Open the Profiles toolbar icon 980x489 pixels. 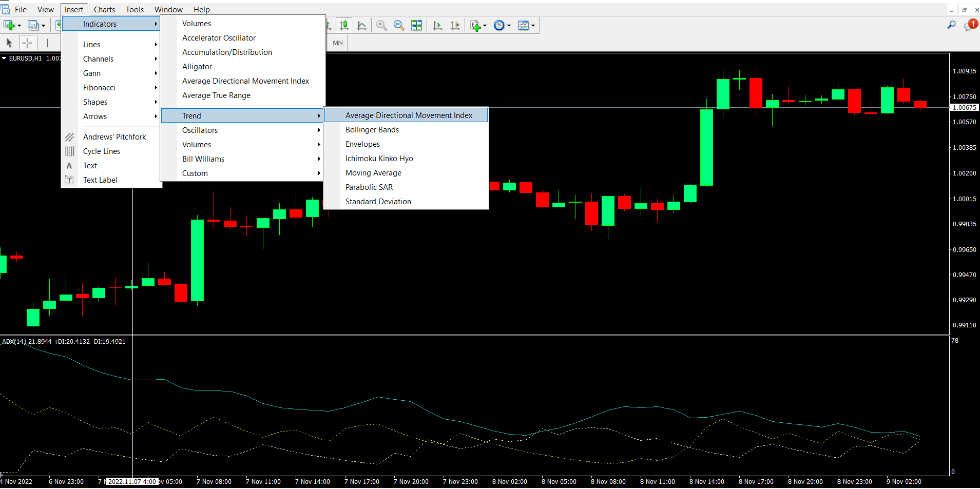click(x=33, y=25)
